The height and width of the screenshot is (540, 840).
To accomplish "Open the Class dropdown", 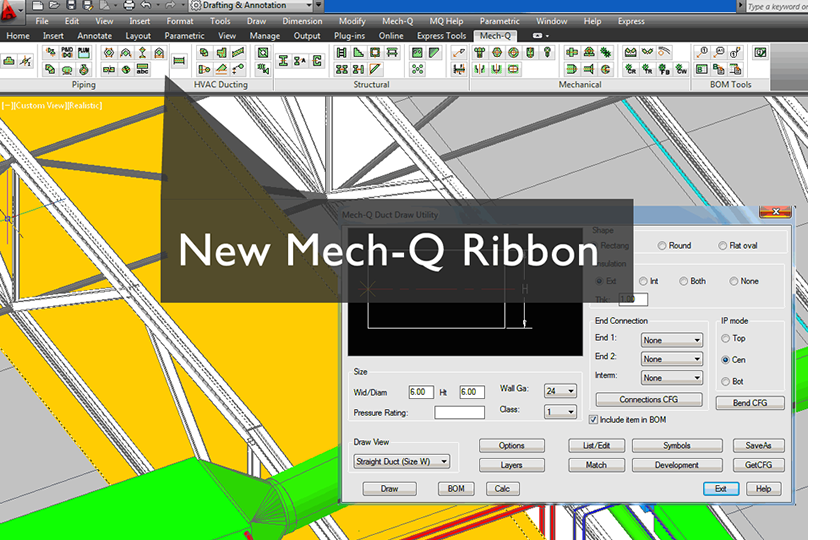I will (x=560, y=411).
